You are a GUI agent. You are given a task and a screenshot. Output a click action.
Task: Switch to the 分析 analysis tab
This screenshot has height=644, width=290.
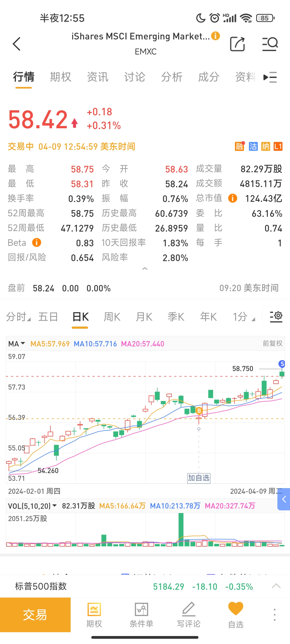[172, 77]
